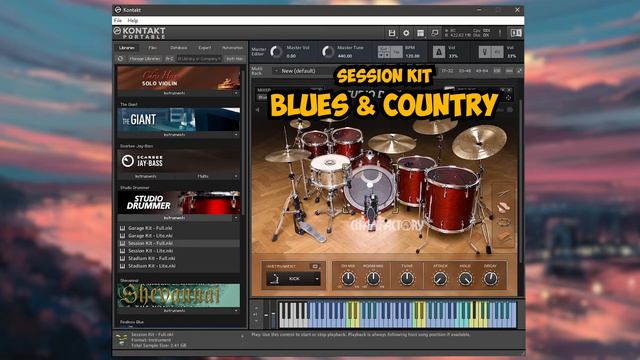The width and height of the screenshot is (640, 360).
Task: Click the Scarbee Jay-Bass library banner
Action: pyautogui.click(x=179, y=161)
